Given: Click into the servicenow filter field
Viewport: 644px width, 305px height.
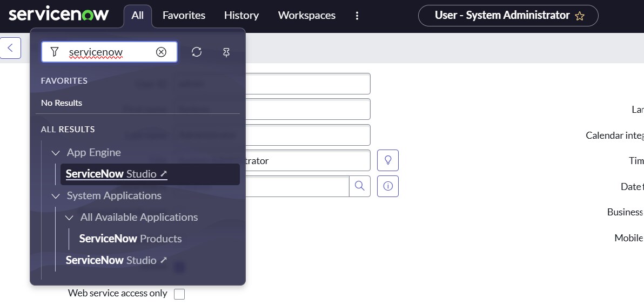Looking at the screenshot, I should pyautogui.click(x=109, y=52).
